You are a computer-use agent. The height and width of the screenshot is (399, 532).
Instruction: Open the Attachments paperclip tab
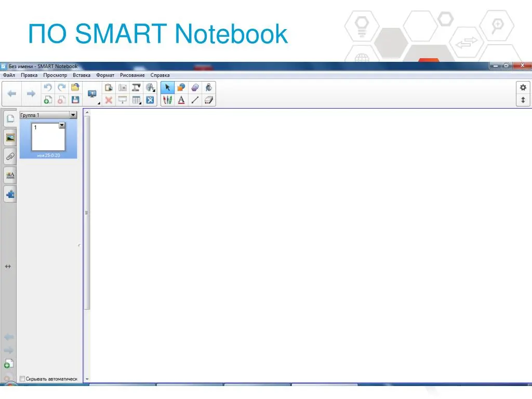[x=10, y=157]
